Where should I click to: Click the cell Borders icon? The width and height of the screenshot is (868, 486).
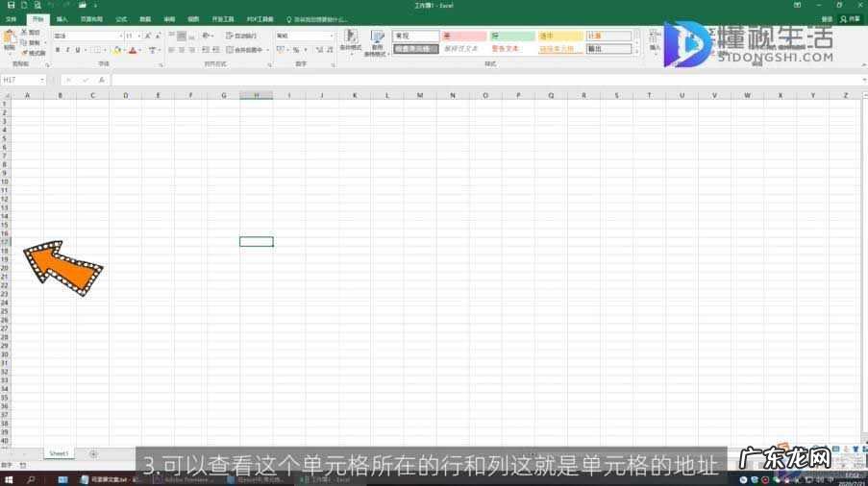tap(97, 50)
